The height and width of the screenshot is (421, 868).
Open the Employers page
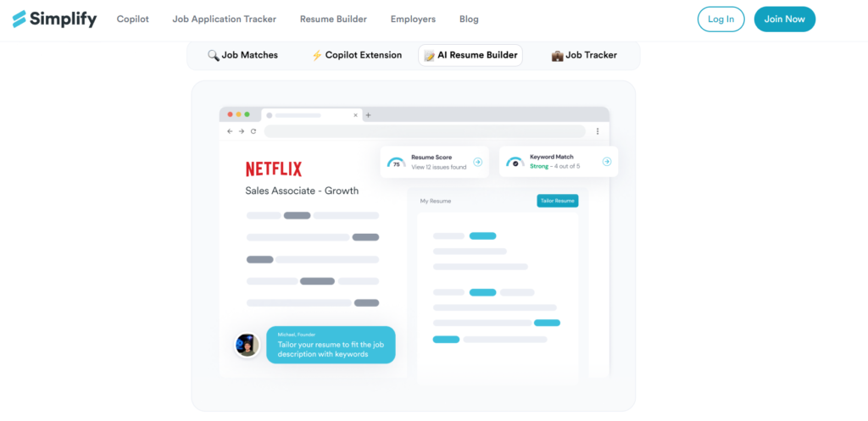pyautogui.click(x=413, y=19)
